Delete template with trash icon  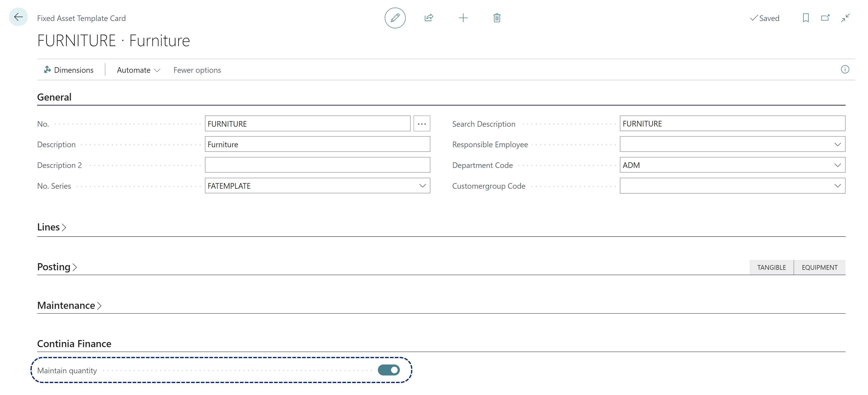[x=497, y=18]
